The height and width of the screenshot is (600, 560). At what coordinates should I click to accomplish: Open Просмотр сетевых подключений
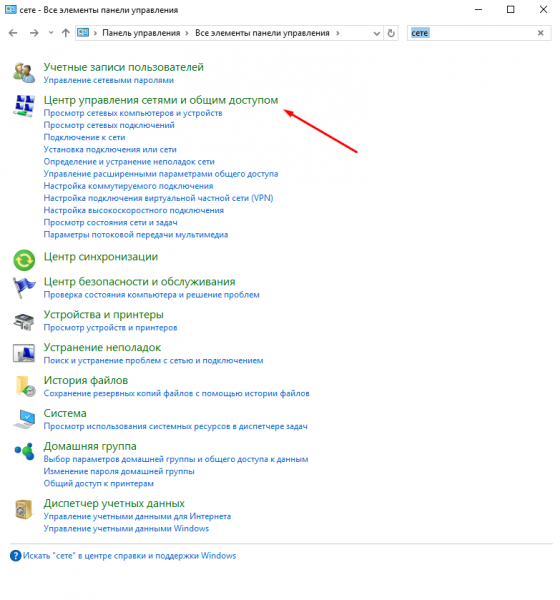tap(109, 126)
